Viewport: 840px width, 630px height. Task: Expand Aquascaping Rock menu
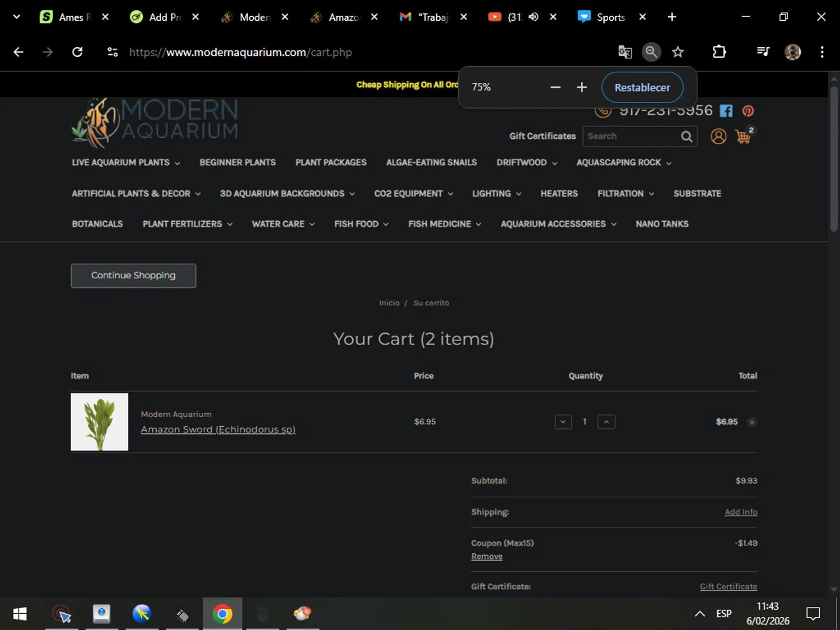tap(624, 162)
